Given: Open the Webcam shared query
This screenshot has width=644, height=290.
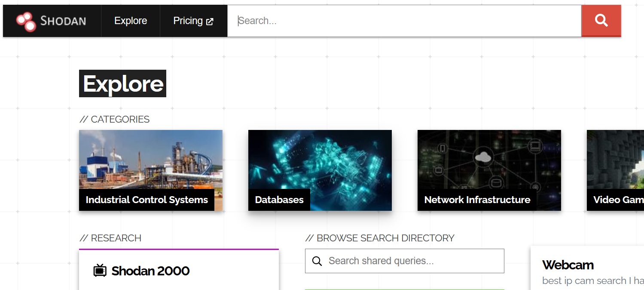Looking at the screenshot, I should click(568, 265).
